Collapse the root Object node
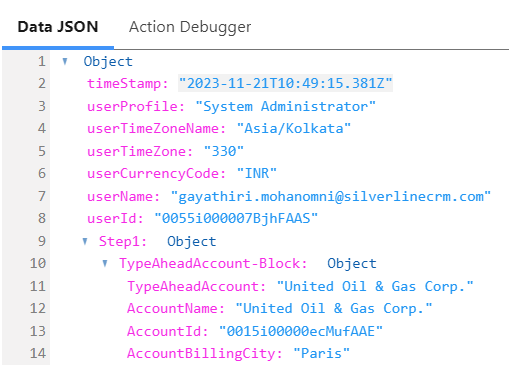Image resolution: width=509 pixels, height=369 pixels. click(x=65, y=61)
